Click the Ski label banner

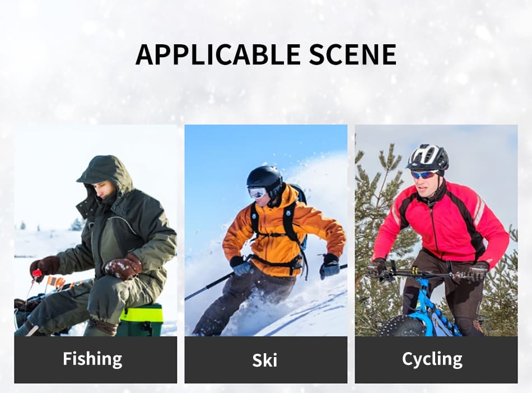(x=265, y=360)
